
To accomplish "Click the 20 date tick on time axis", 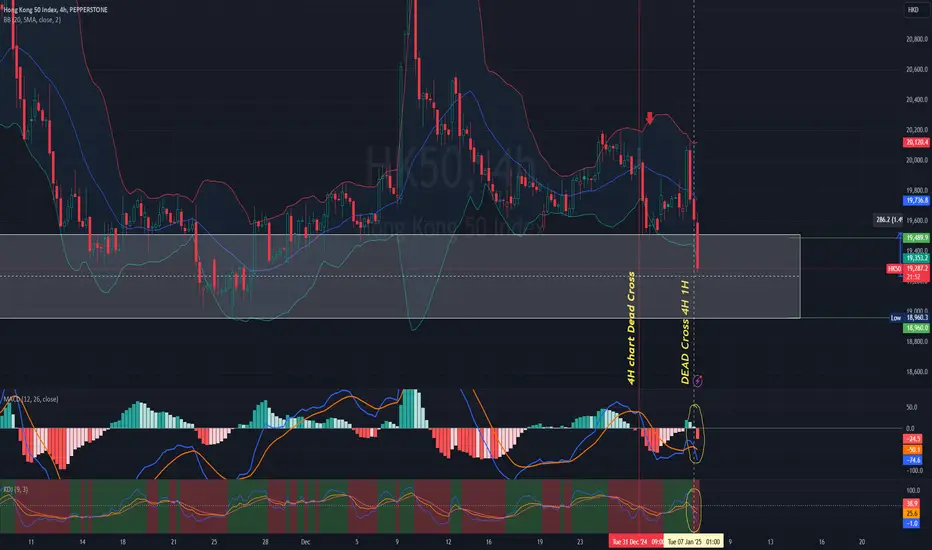I will pyautogui.click(x=862, y=542).
